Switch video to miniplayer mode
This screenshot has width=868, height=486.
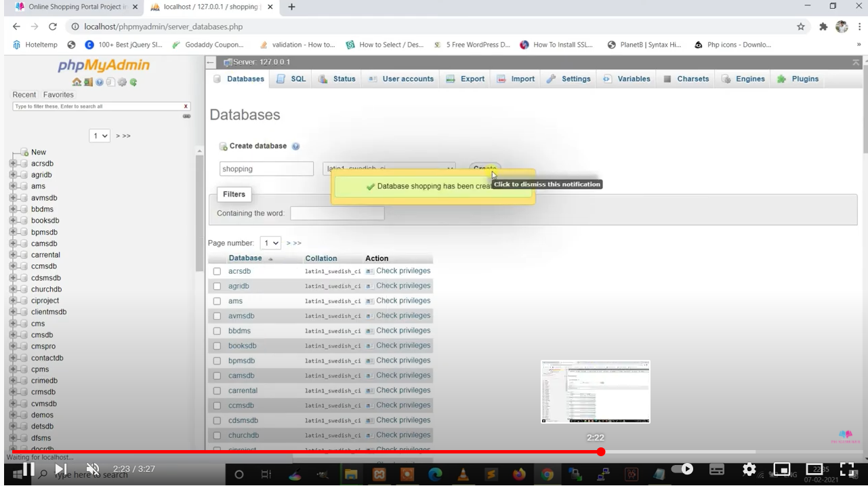click(x=782, y=469)
